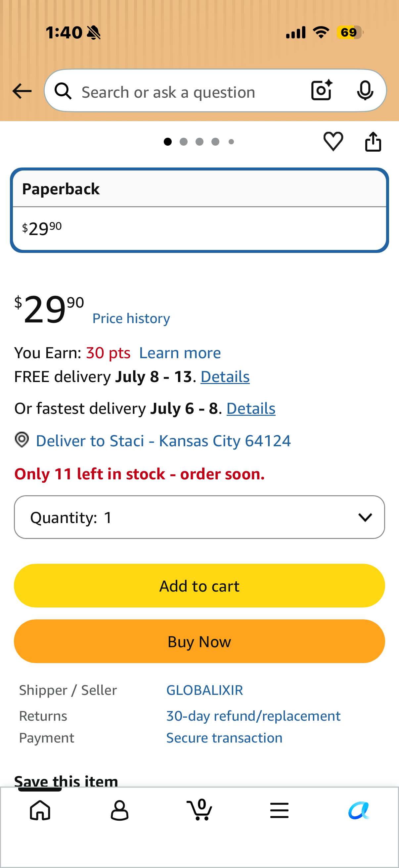
Task: Open the shopping cart icon
Action: (199, 809)
